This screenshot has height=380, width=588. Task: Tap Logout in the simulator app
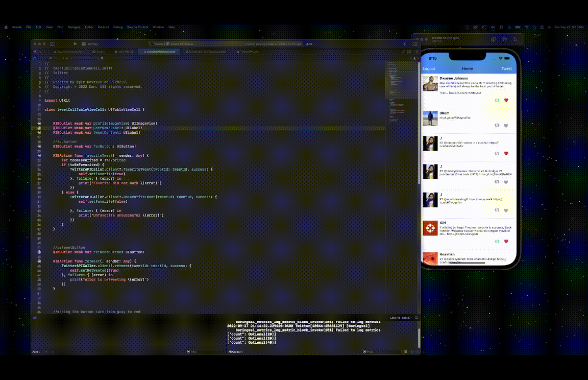[x=428, y=68]
